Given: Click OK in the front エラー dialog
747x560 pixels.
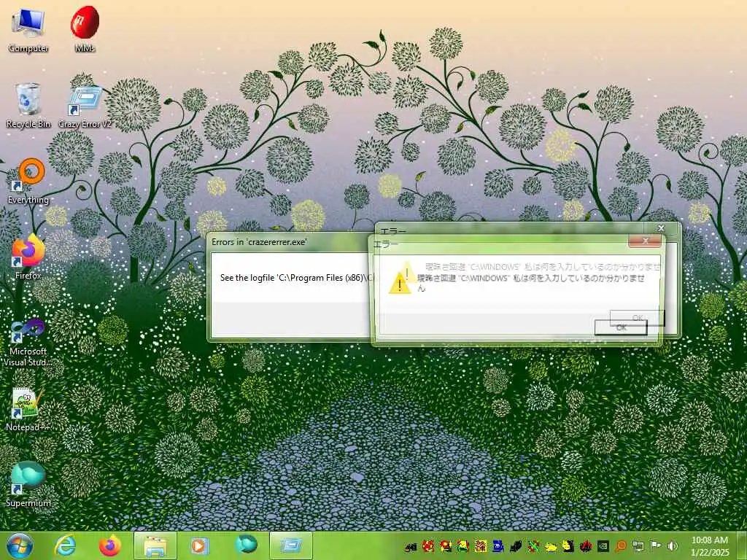Looking at the screenshot, I should (x=621, y=327).
